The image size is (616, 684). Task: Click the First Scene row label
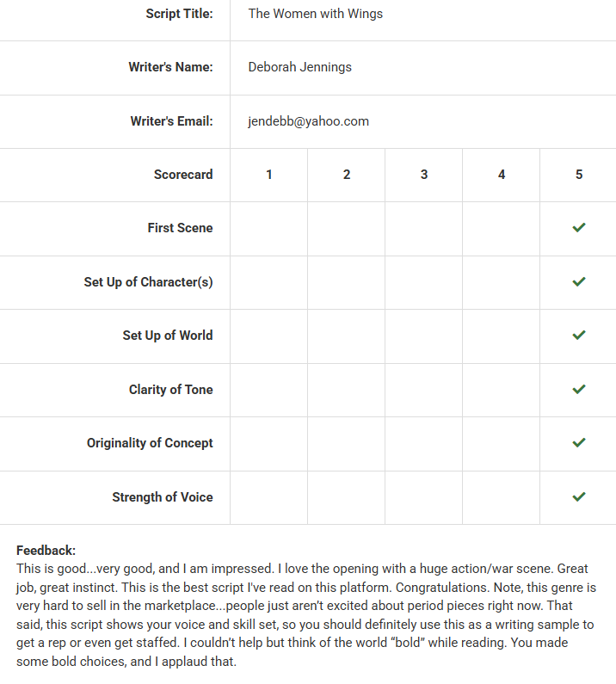click(x=180, y=228)
